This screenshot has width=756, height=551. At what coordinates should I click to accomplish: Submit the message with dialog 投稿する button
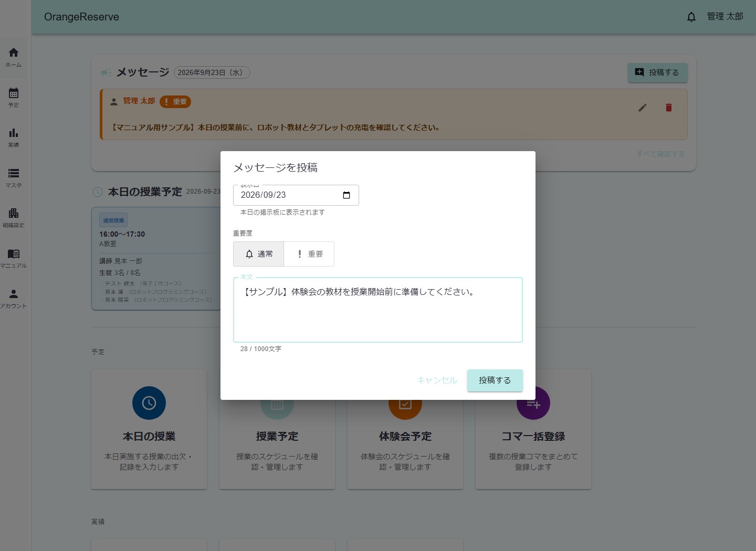point(495,380)
